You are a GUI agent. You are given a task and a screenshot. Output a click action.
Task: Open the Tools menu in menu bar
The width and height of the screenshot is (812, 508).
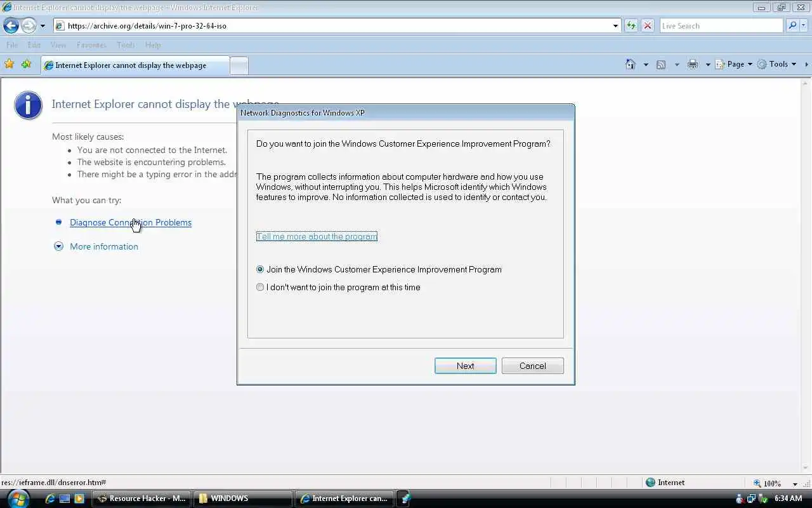126,45
